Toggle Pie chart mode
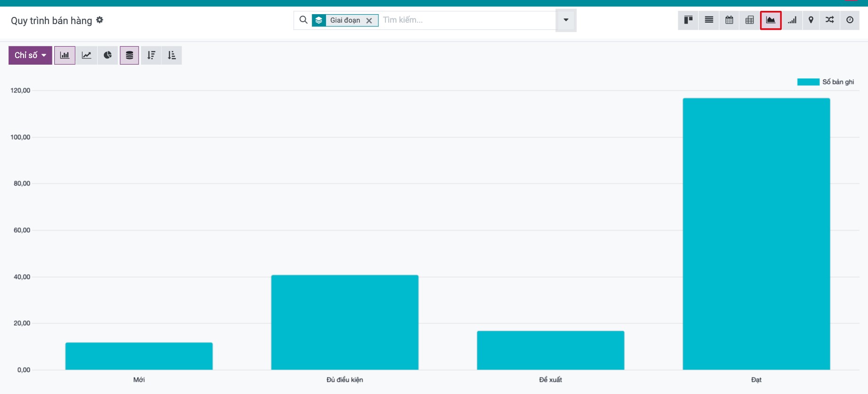Image resolution: width=868 pixels, height=394 pixels. click(108, 55)
